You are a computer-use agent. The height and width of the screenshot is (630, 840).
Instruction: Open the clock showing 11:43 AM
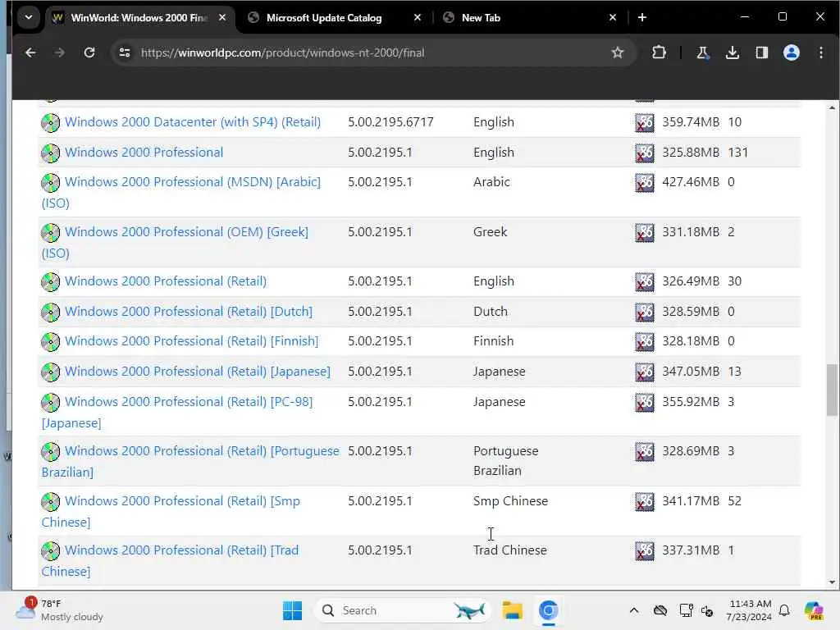pyautogui.click(x=749, y=610)
